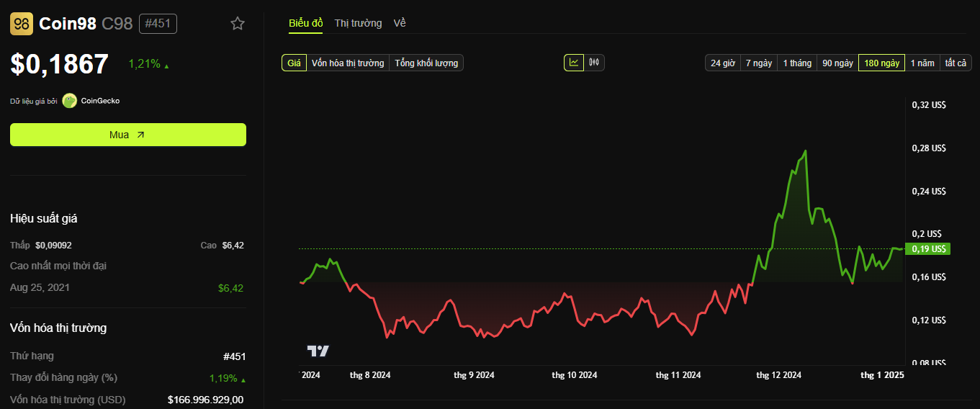This screenshot has height=409, width=980.
Task: Click the thg 12 2024 axis label
Action: click(778, 375)
